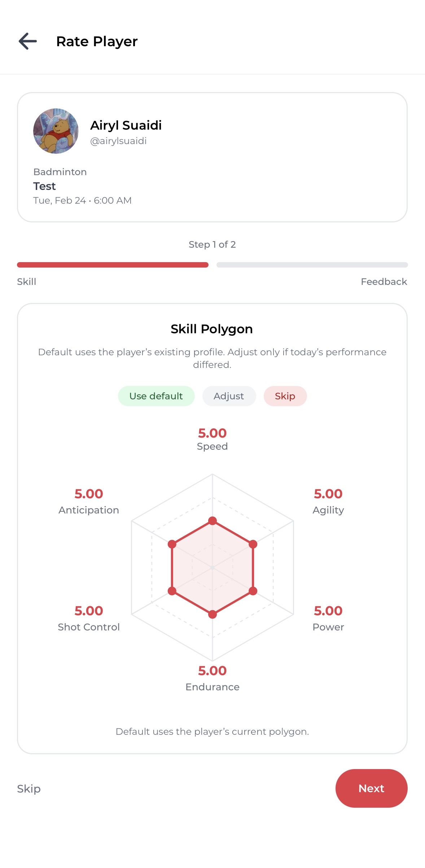Tap the player name Airyl Suaidi
425x868 pixels.
pyautogui.click(x=126, y=125)
